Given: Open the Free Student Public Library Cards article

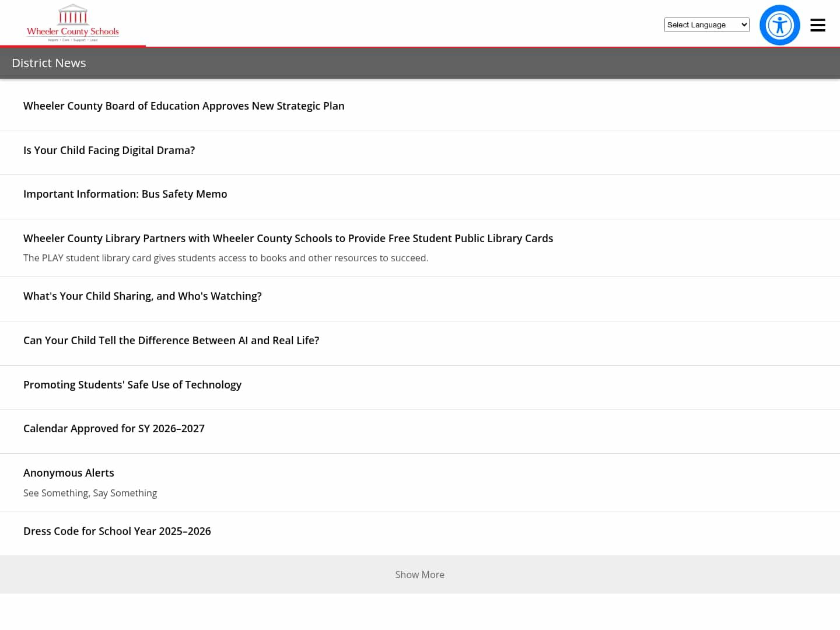Looking at the screenshot, I should (288, 239).
